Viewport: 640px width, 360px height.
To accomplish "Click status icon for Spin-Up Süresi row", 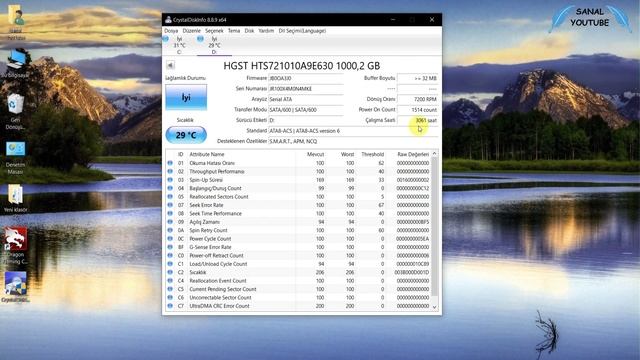I will 170,180.
